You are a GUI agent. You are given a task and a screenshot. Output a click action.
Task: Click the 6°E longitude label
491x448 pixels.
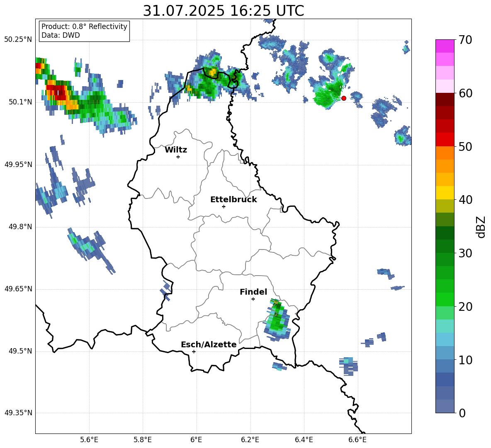pyautogui.click(x=196, y=440)
